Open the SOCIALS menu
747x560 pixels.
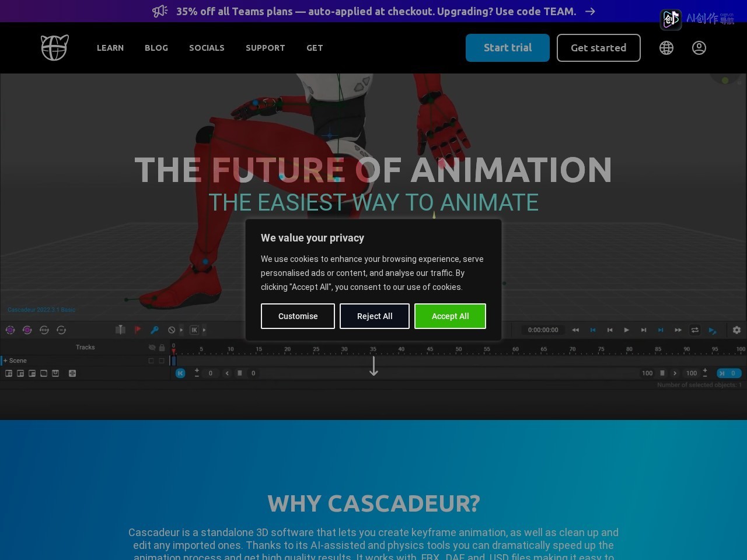coord(207,48)
